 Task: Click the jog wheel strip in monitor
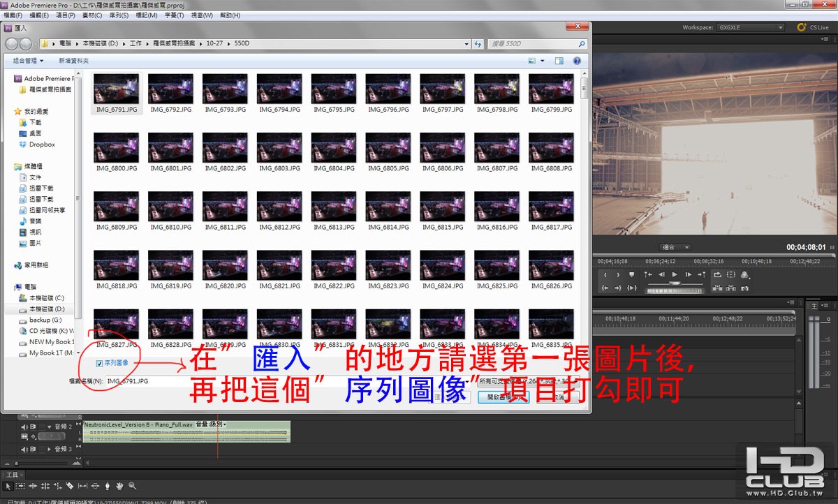click(x=675, y=291)
